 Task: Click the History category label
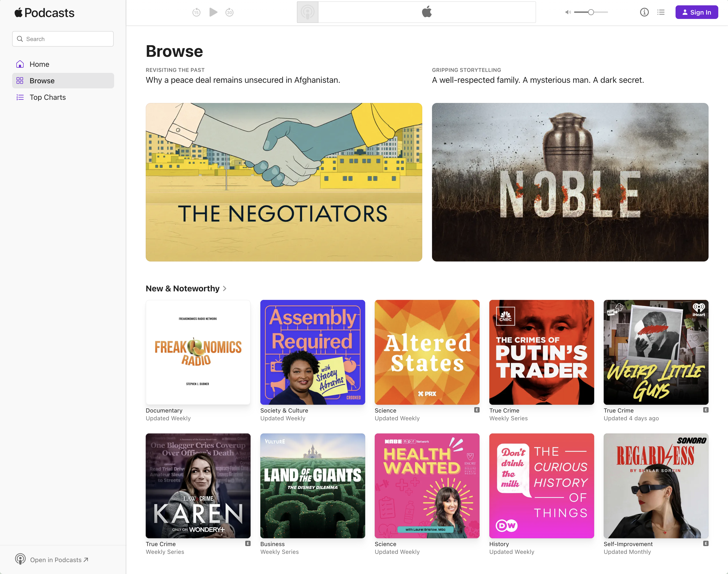pos(499,544)
